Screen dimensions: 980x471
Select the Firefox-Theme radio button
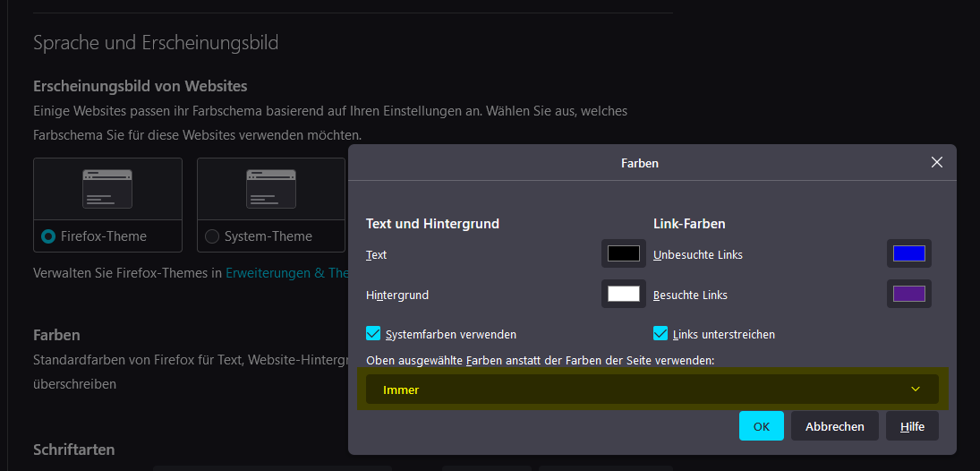click(48, 236)
